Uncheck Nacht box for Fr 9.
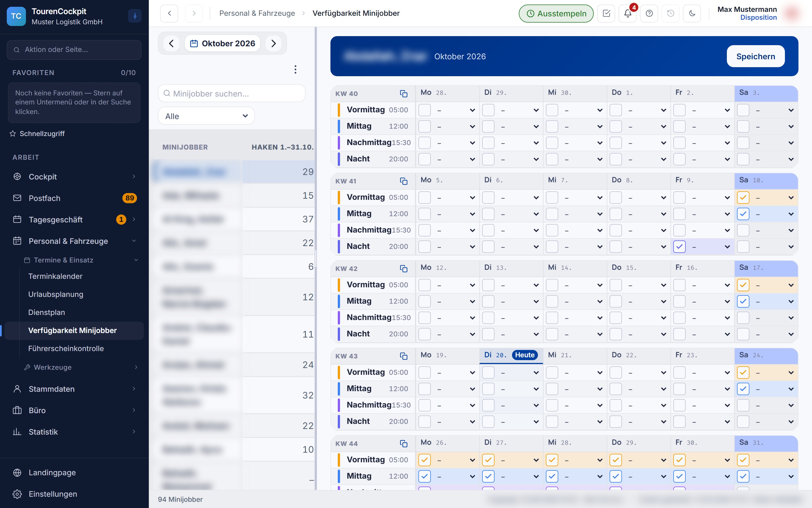Screen dimensions: 812x508 coord(679,247)
